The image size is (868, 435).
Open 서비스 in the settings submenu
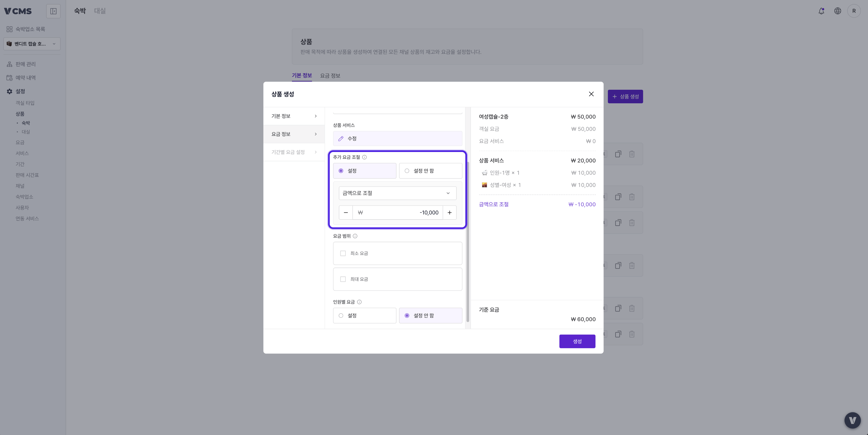(22, 153)
